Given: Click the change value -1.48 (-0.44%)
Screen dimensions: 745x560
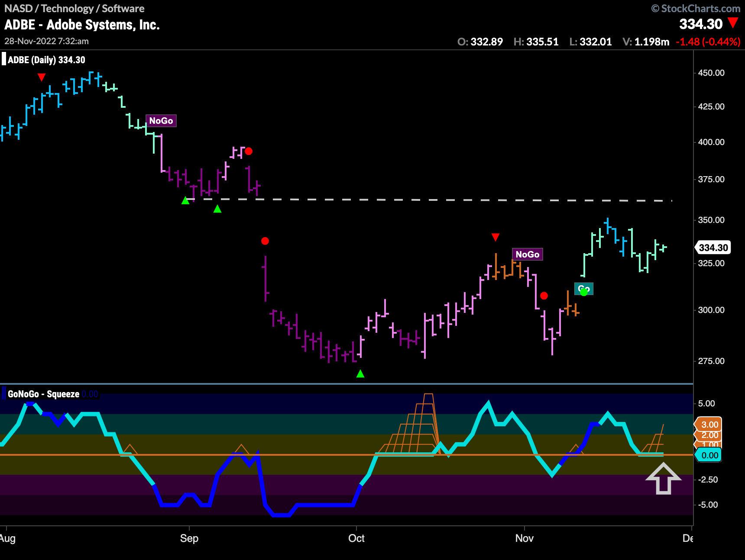Looking at the screenshot, I should pyautogui.click(x=708, y=42).
